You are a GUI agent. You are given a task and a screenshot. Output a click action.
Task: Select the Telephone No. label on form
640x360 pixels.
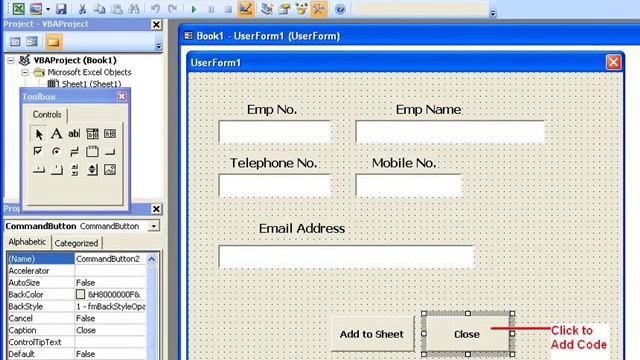[273, 163]
